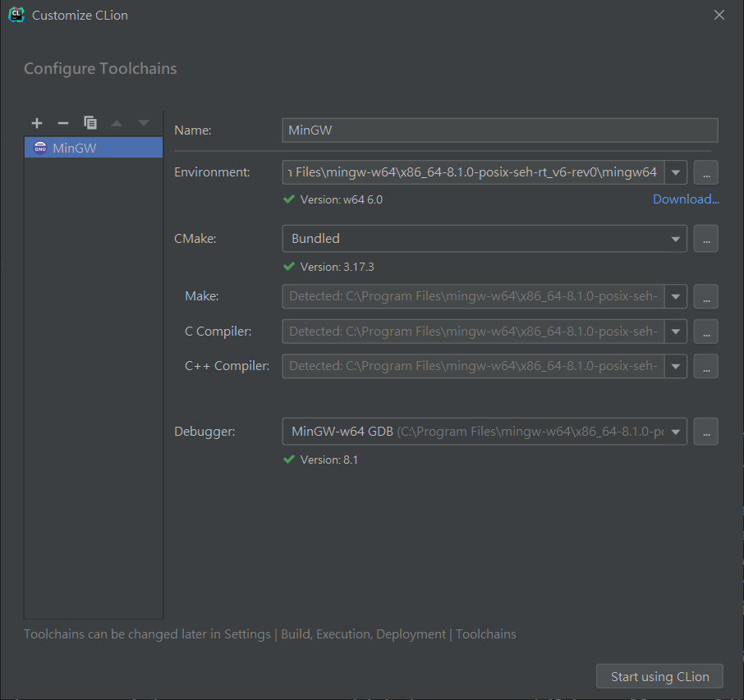Viewport: 744px width, 700px height.
Task: Open the Debugger MinGW-w64 GDB dropdown
Action: [485, 432]
